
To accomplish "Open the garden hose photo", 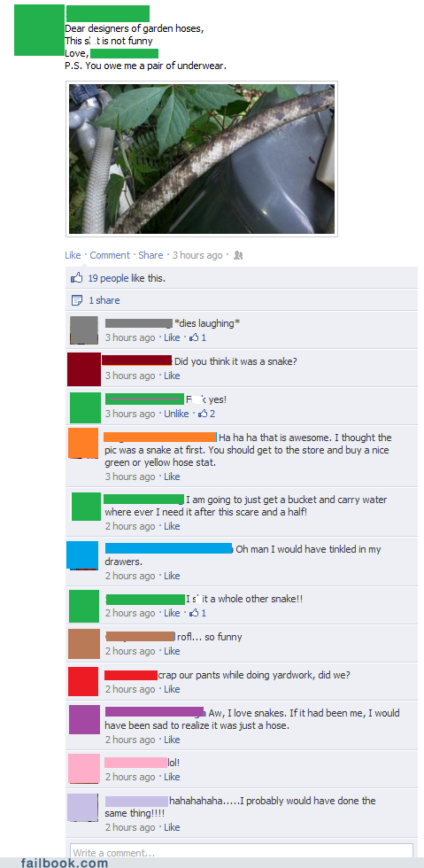I will point(202,159).
